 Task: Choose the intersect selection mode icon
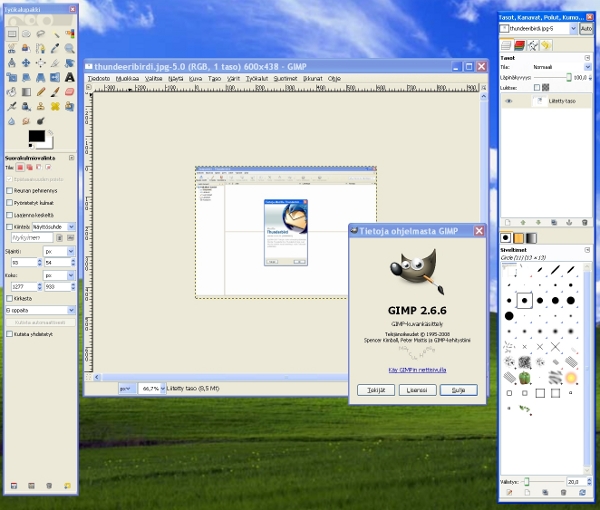click(x=48, y=168)
